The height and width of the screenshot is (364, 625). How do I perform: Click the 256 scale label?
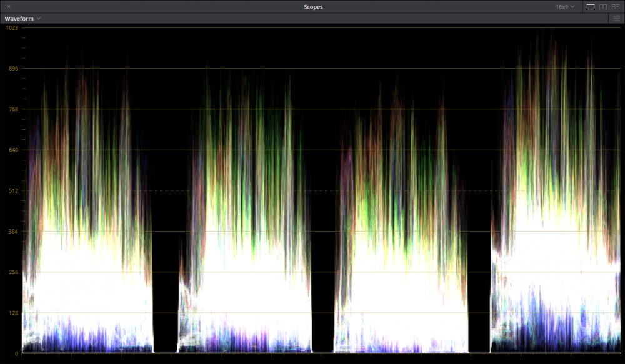pyautogui.click(x=12, y=272)
